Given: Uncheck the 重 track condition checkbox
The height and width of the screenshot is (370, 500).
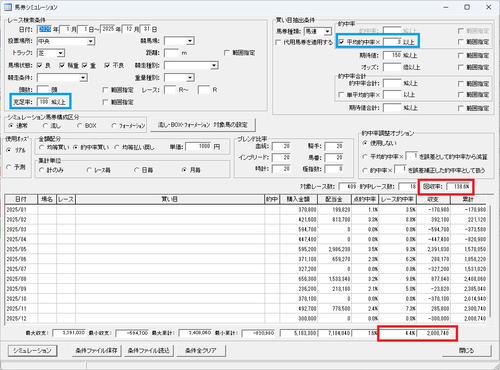Looking at the screenshot, I should 85,66.
